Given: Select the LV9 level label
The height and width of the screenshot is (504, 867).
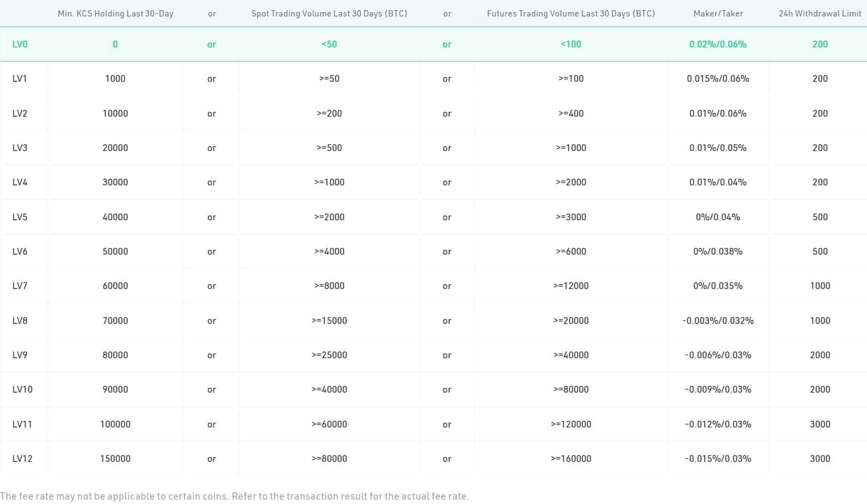Looking at the screenshot, I should [x=20, y=355].
